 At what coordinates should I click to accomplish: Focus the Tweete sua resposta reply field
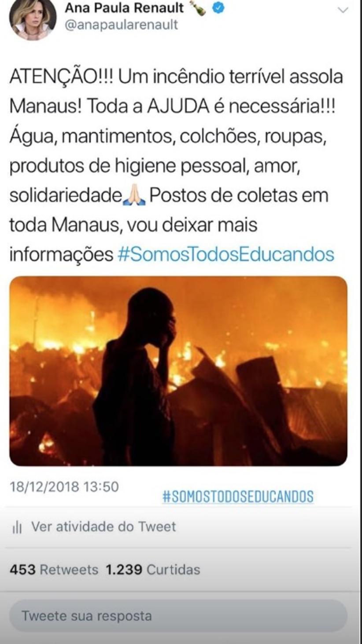click(x=178, y=616)
